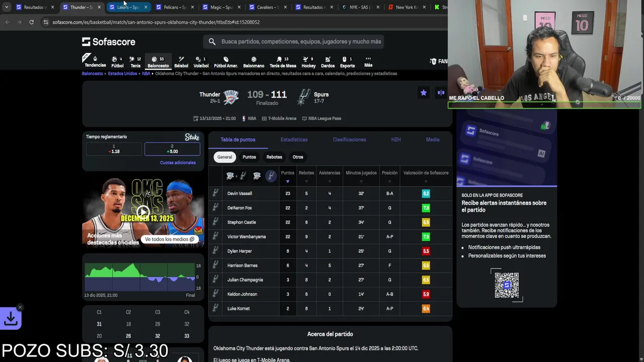Open the Tenis de Mesa category
Viewport: 644px width, 362px height.
[283, 62]
